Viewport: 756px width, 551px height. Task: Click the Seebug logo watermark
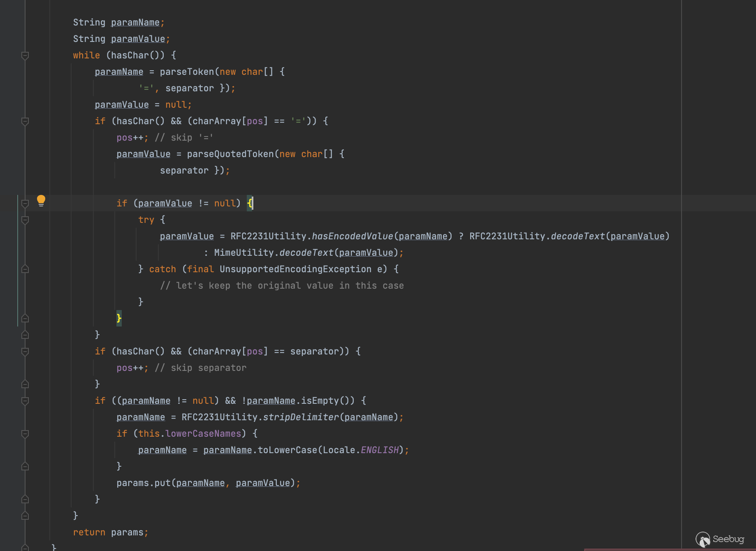pyautogui.click(x=720, y=539)
